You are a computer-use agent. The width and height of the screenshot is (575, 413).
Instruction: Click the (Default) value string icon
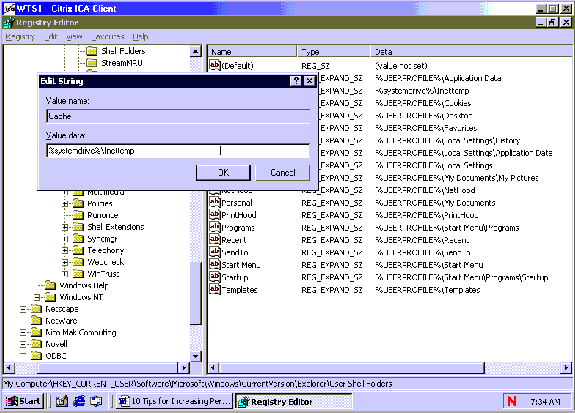[x=215, y=65]
